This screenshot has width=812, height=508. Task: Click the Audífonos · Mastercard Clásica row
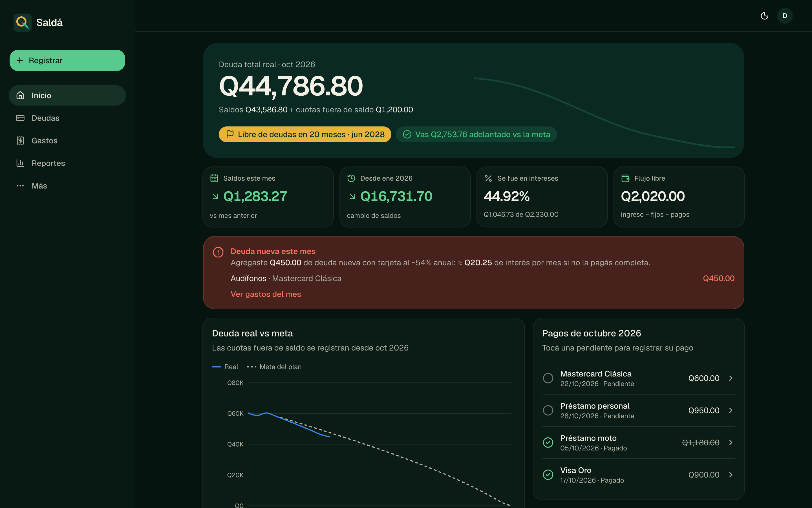[x=482, y=278]
